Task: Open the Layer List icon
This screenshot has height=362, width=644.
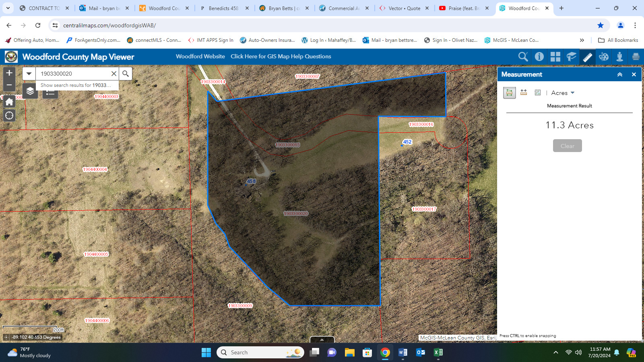Action: (30, 91)
